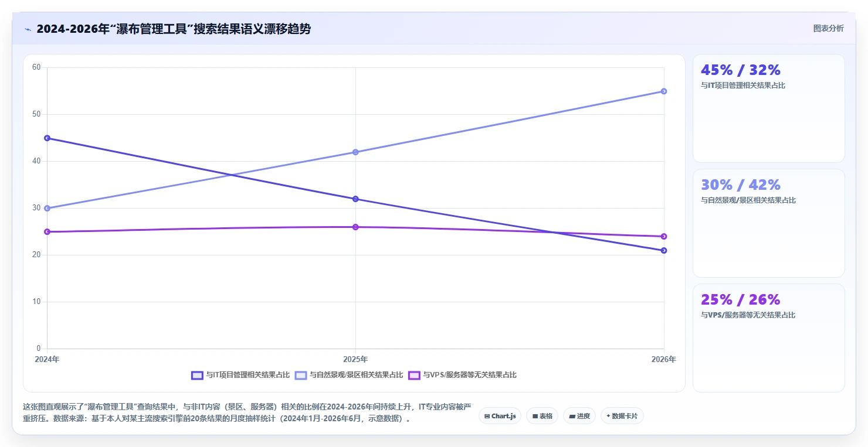This screenshot has width=868, height=447.
Task: Click the 45% / 32% stat value
Action: (x=741, y=70)
